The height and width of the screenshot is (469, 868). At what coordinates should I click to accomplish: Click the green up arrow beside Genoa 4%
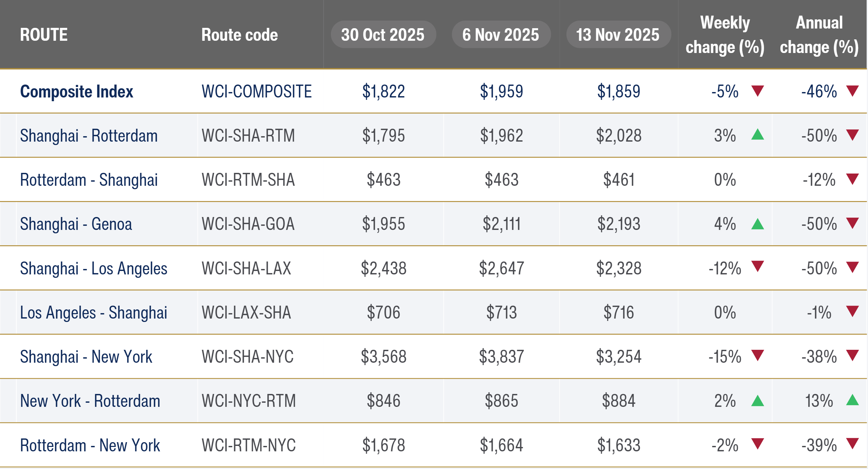point(758,224)
